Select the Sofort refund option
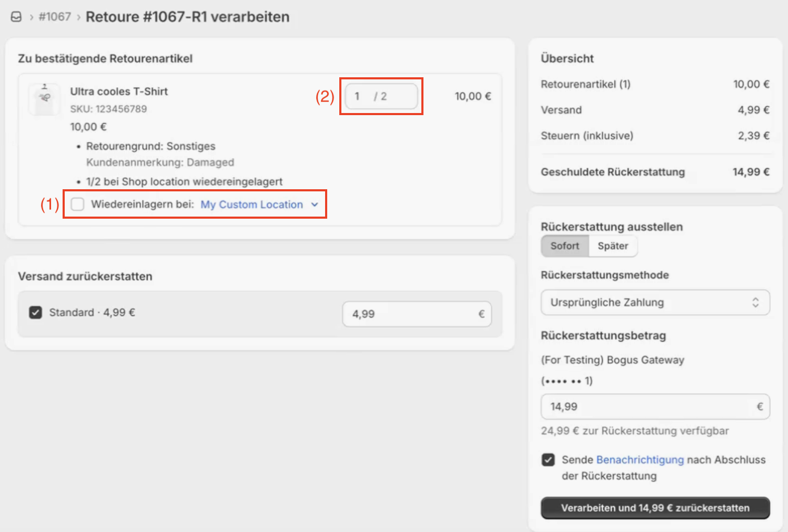Viewport: 788px width, 532px height. click(564, 246)
